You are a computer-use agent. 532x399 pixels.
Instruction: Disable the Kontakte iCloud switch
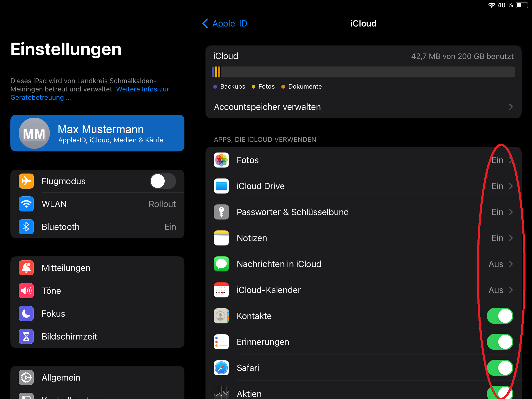point(500,316)
